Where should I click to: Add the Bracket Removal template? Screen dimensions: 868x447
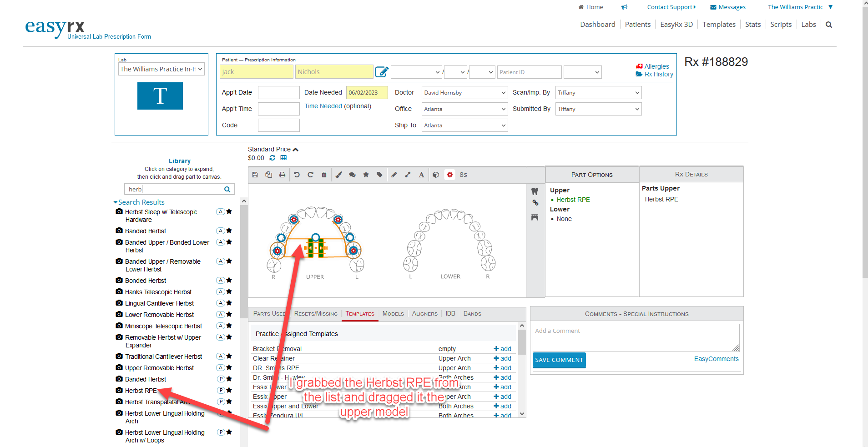point(502,349)
